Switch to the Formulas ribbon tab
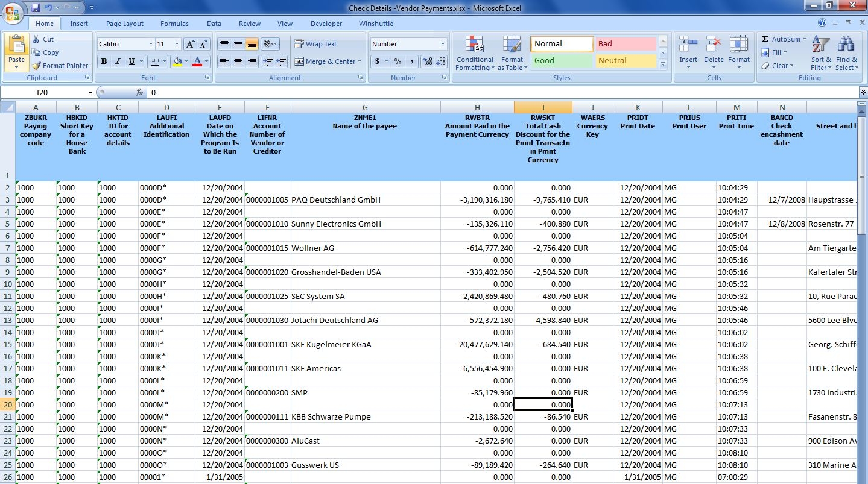The height and width of the screenshot is (484, 868). coord(174,23)
